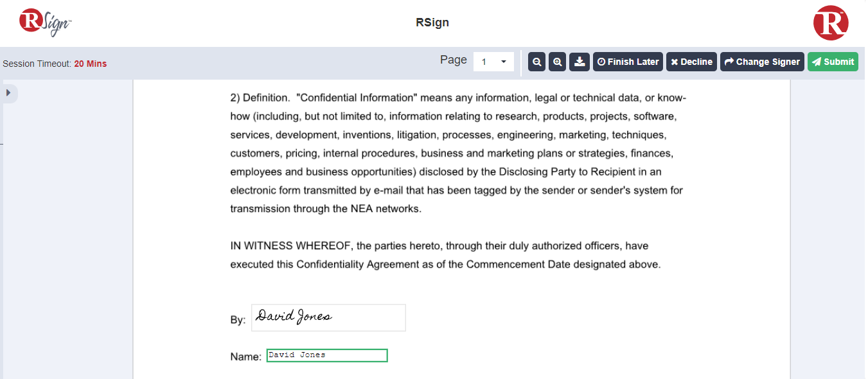Click the zoom in magnifier icon
Screen dimensions: 868x379
point(558,62)
